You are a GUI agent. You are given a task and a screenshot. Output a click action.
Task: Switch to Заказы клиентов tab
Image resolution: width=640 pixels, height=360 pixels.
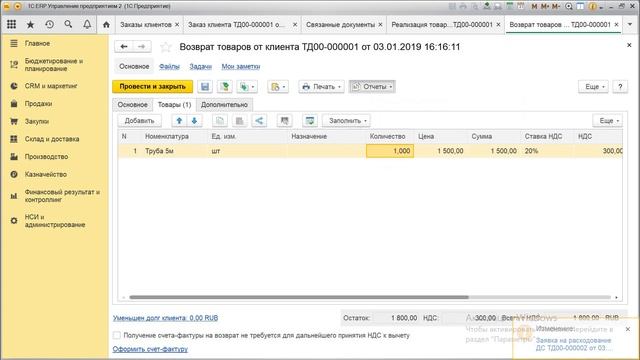[x=146, y=24]
